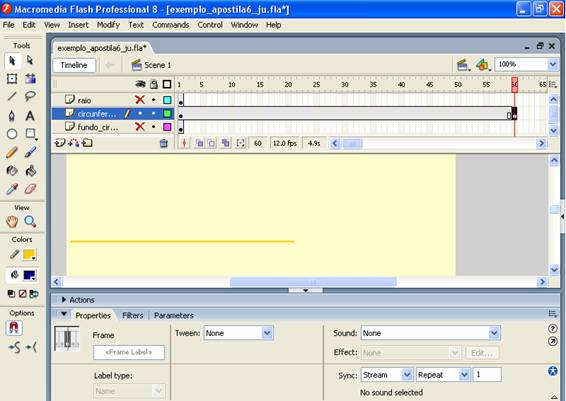This screenshot has height=401, width=566.
Task: Click the Frame Label input field
Action: point(129,352)
